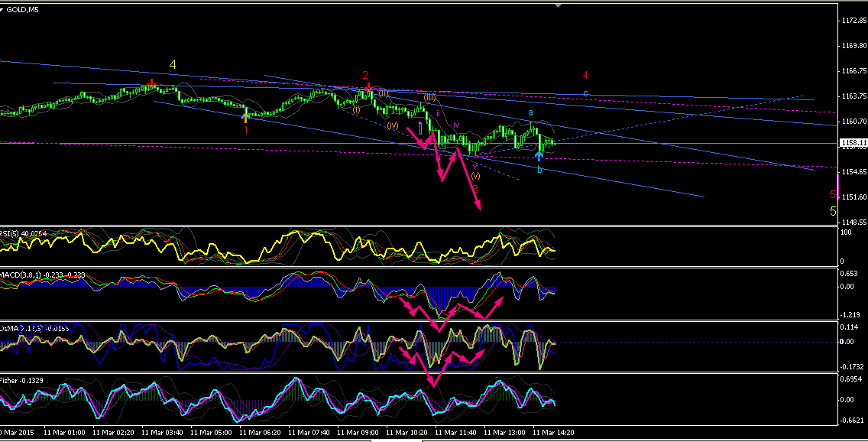This screenshot has width=868, height=442.
Task: Select the cyan wave b label
Action: coord(539,170)
